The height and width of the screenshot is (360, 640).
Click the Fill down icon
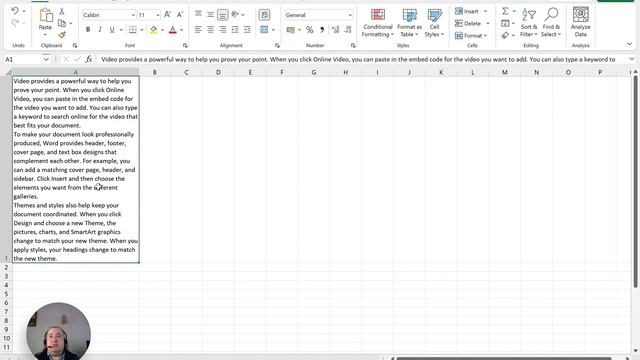pyautogui.click(x=505, y=23)
